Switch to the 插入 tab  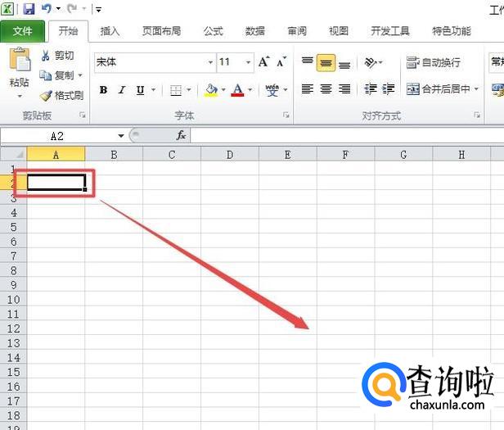(110, 31)
